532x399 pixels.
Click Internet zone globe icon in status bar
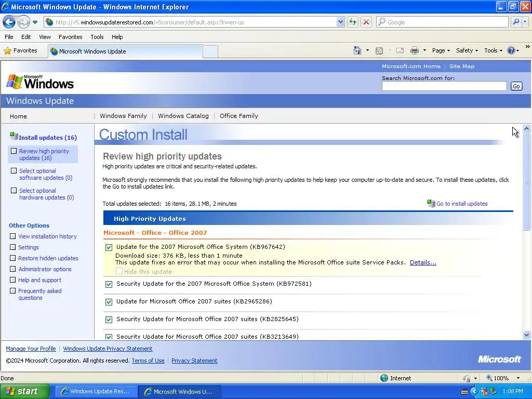coord(384,378)
